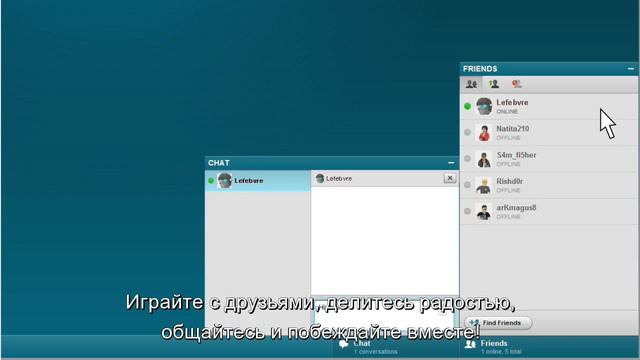This screenshot has height=360, width=640.
Task: Click Lefebvre's avatar in Friends list
Action: (x=484, y=106)
